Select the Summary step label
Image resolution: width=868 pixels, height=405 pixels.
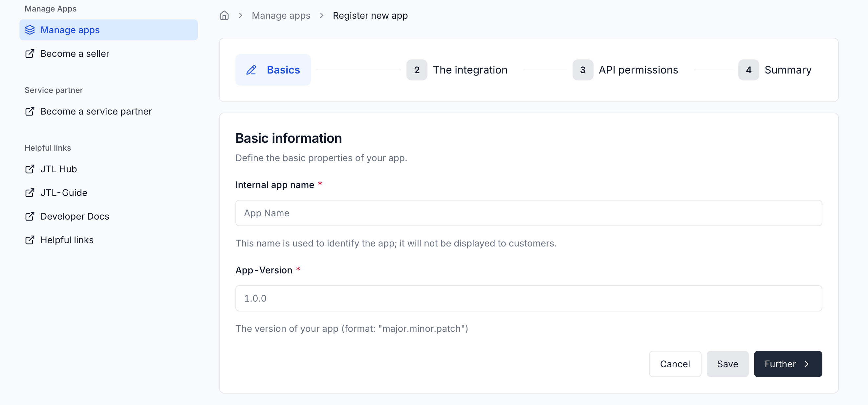click(788, 70)
